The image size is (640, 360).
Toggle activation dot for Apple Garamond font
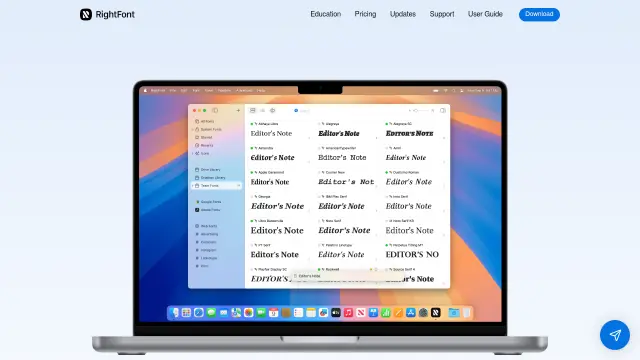pyautogui.click(x=252, y=172)
